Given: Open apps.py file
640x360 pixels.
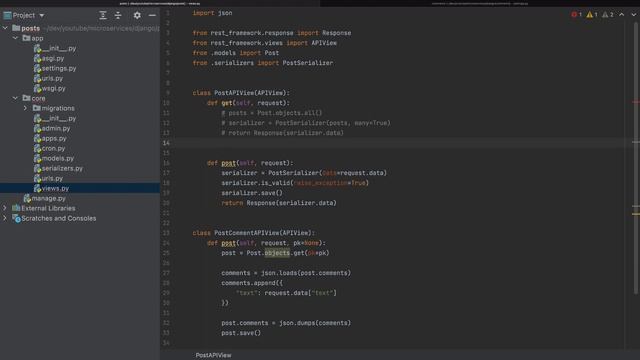Looking at the screenshot, I should point(50,138).
